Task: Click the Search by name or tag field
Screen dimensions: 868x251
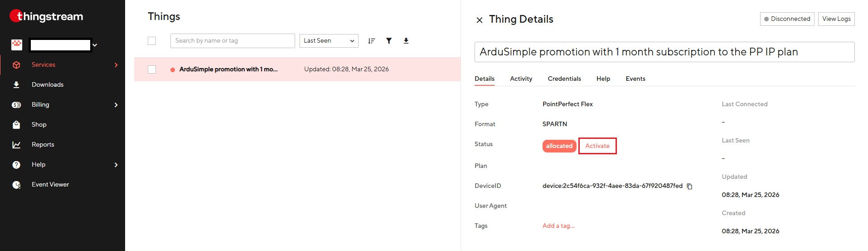Action: pyautogui.click(x=233, y=41)
